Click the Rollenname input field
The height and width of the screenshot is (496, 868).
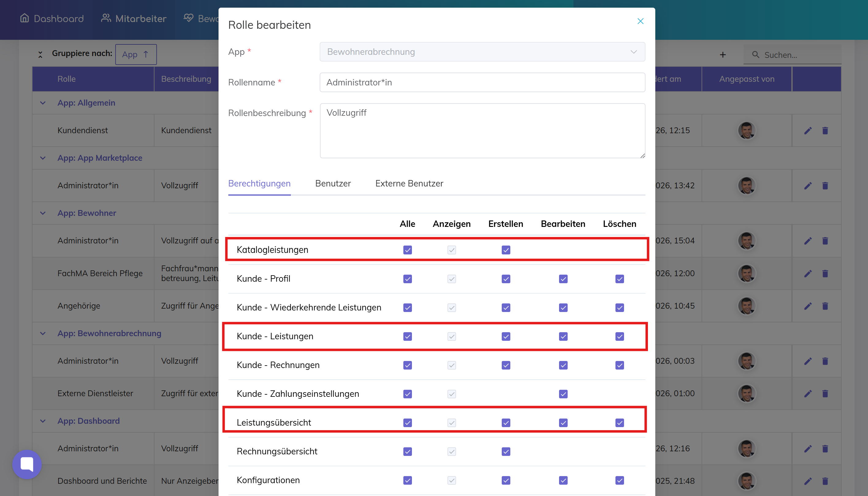[x=482, y=82]
